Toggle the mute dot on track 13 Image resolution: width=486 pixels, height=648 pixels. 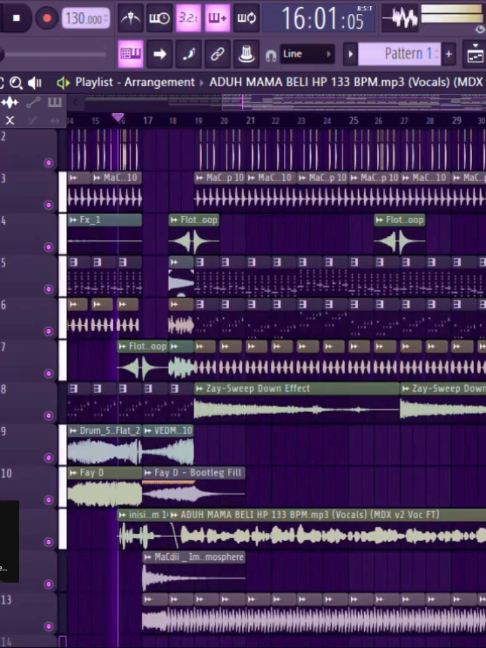[49, 627]
